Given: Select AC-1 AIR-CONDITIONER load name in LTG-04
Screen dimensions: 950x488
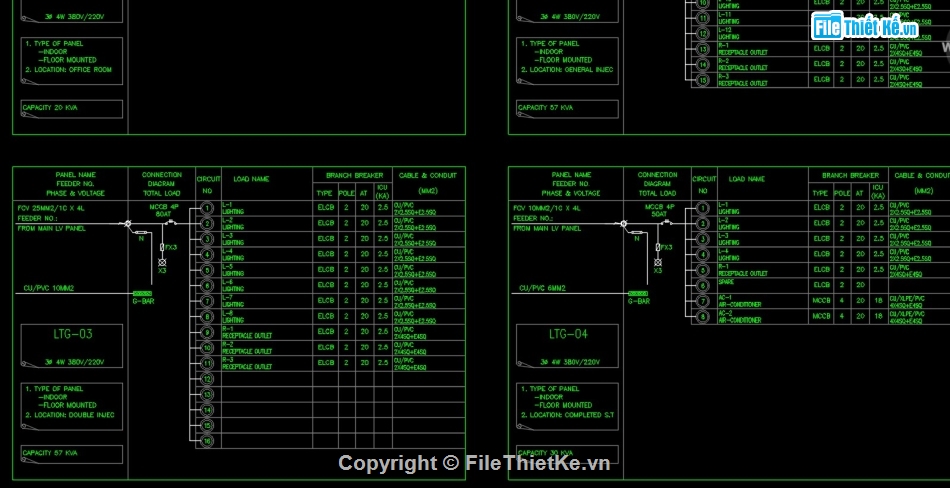Looking at the screenshot, I should [x=739, y=301].
